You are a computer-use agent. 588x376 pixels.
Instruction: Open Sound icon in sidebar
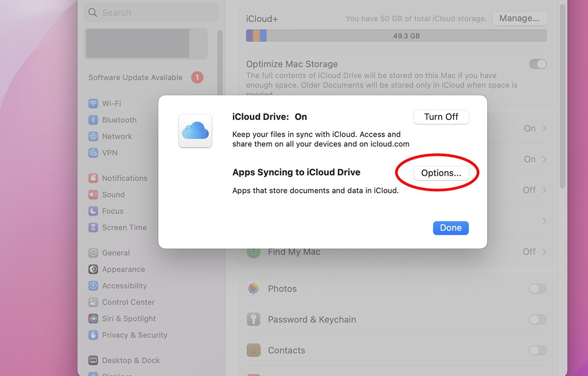pos(93,195)
